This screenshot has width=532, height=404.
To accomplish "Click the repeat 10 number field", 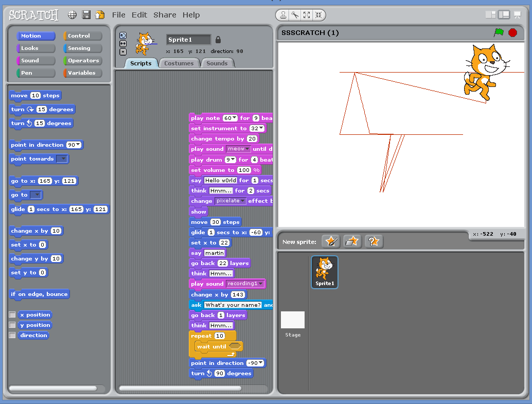I will point(220,336).
